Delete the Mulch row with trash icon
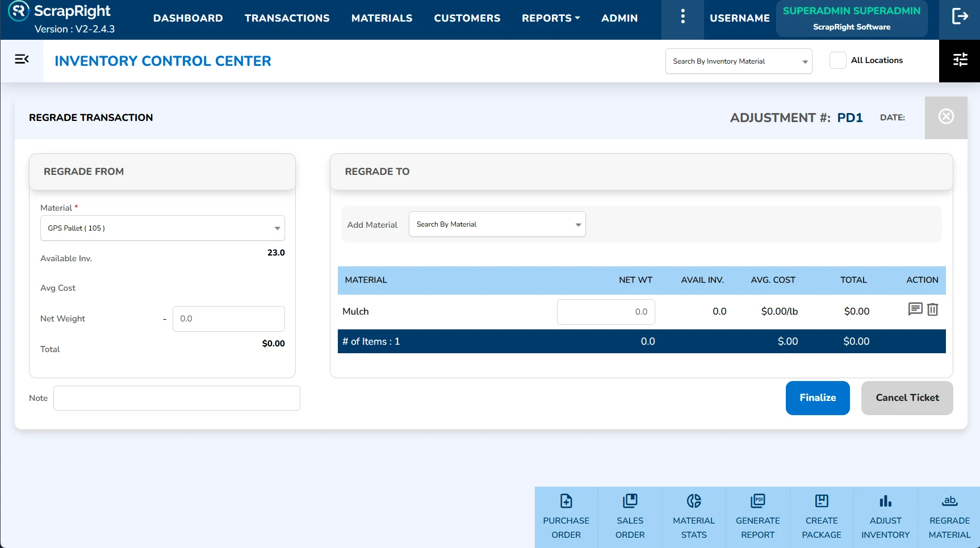Screen dimensions: 980x548 (x=933, y=309)
